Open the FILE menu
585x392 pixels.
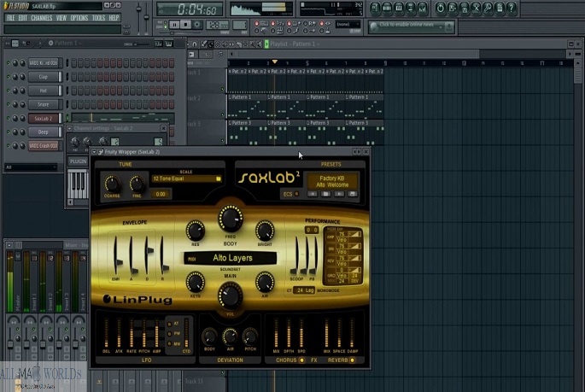pos(10,18)
